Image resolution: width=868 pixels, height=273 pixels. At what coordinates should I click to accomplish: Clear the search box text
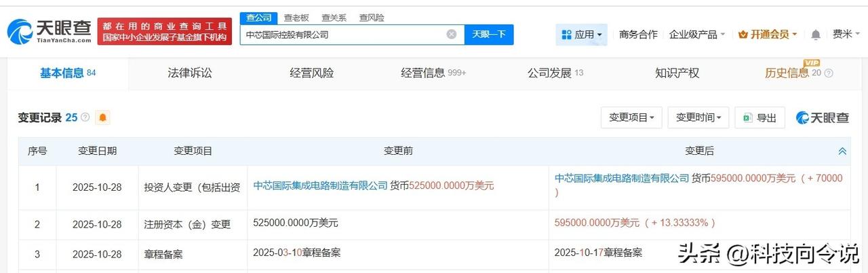pos(452,34)
